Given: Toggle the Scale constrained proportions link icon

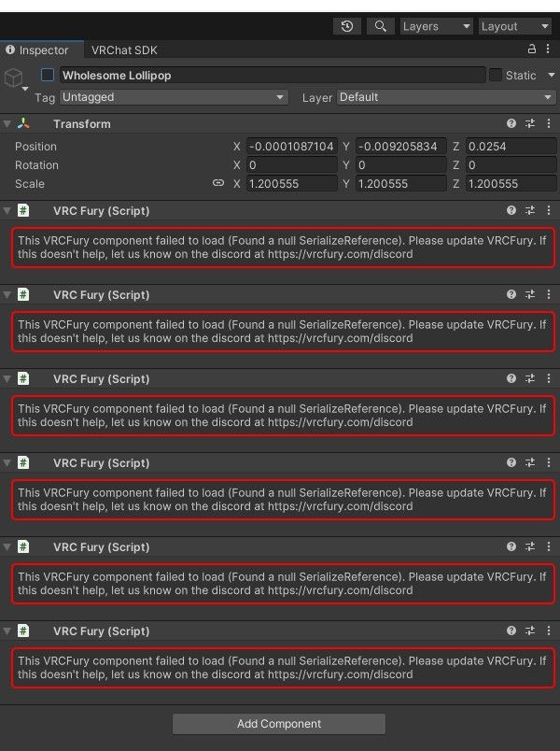Looking at the screenshot, I should (218, 183).
